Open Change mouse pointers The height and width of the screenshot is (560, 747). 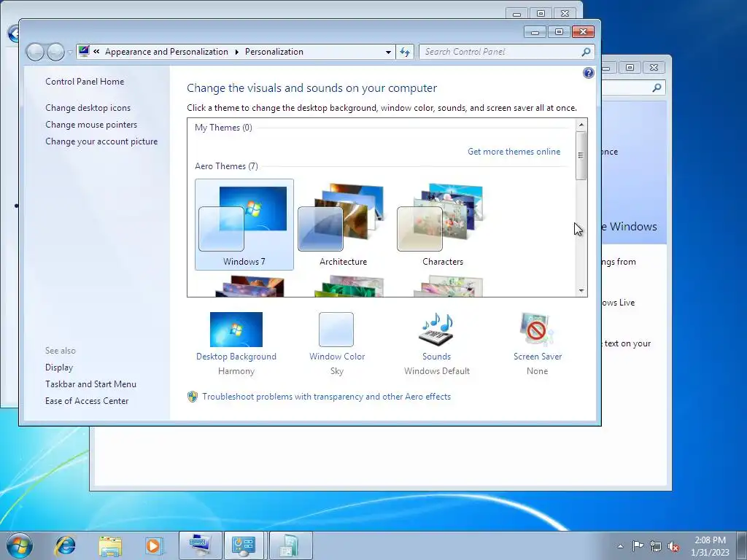click(91, 125)
